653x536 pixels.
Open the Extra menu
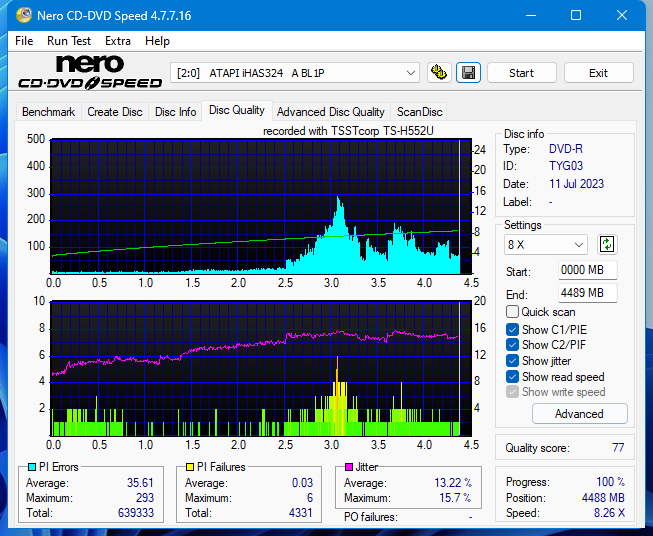pyautogui.click(x=118, y=41)
